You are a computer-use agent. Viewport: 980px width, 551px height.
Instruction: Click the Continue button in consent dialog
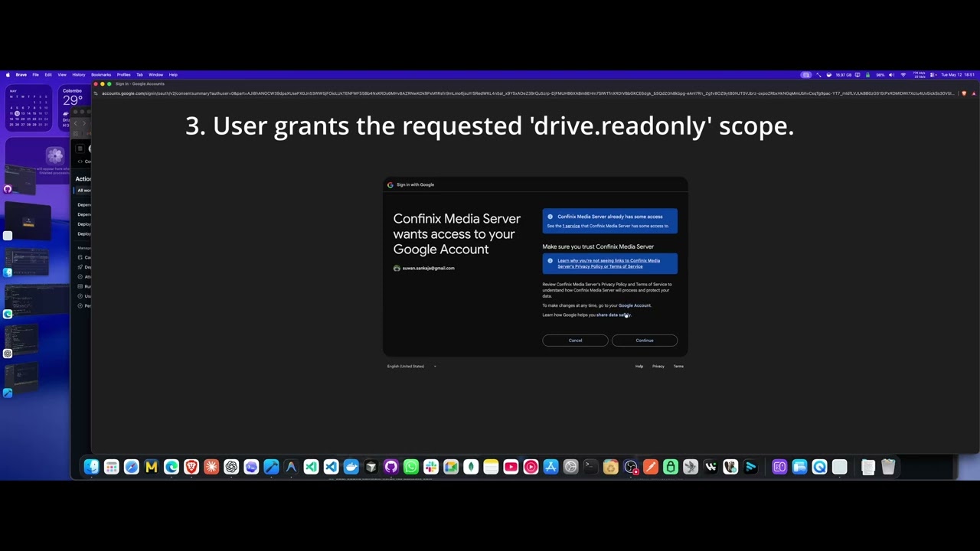coord(645,341)
